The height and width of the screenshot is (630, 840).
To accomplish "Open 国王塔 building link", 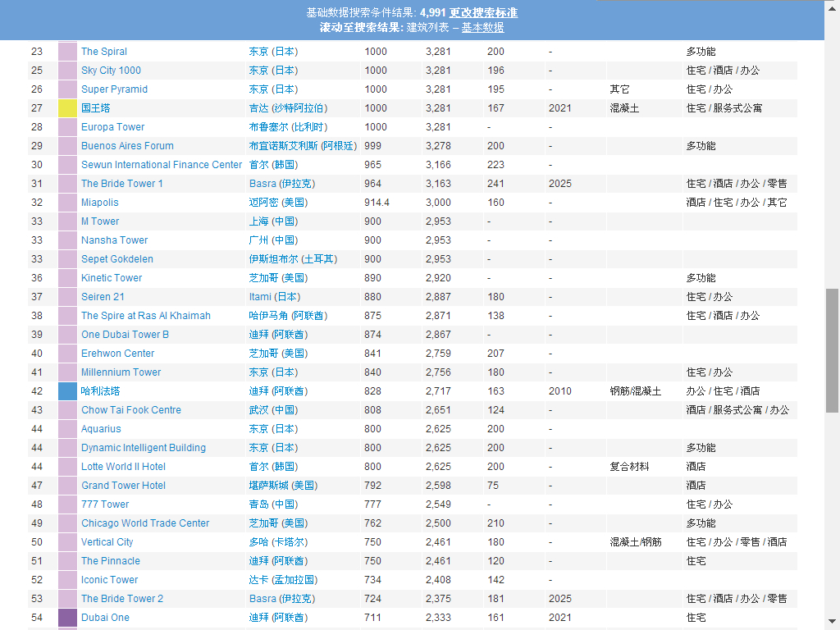I will pos(95,108).
